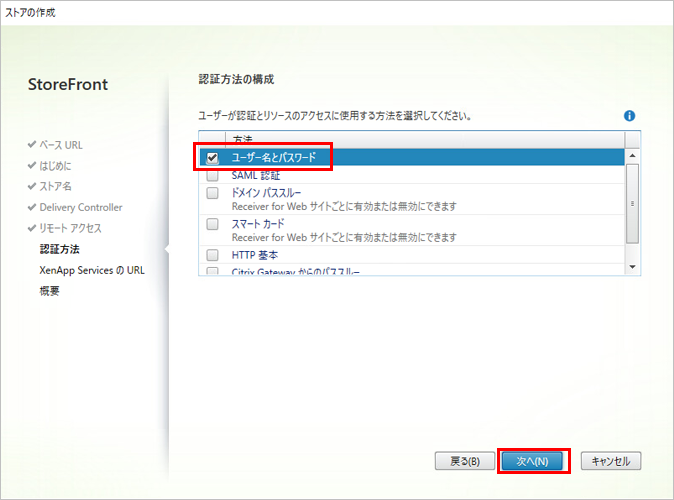Click 方法 column header

click(243, 139)
